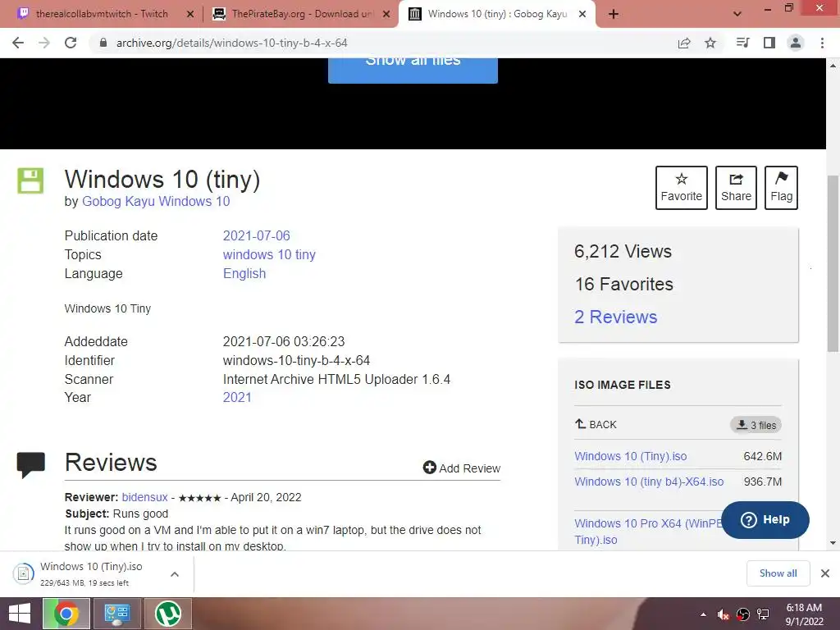The height and width of the screenshot is (630, 840).
Task: Jump to the 2 Reviews link
Action: 615,317
